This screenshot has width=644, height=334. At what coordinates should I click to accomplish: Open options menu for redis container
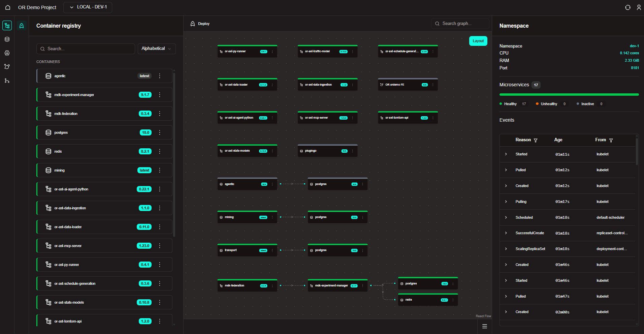pyautogui.click(x=160, y=151)
